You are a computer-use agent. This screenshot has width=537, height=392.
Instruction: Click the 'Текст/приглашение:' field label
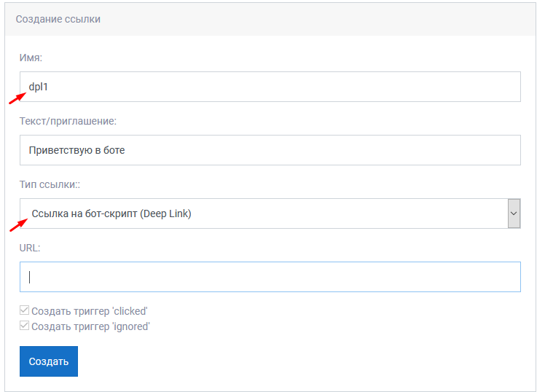(x=68, y=121)
